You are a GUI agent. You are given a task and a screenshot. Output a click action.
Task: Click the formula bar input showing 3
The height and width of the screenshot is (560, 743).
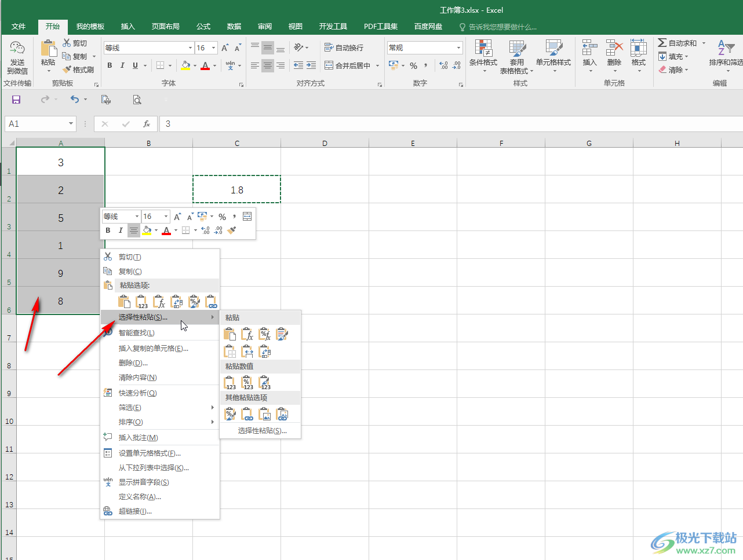click(451, 124)
